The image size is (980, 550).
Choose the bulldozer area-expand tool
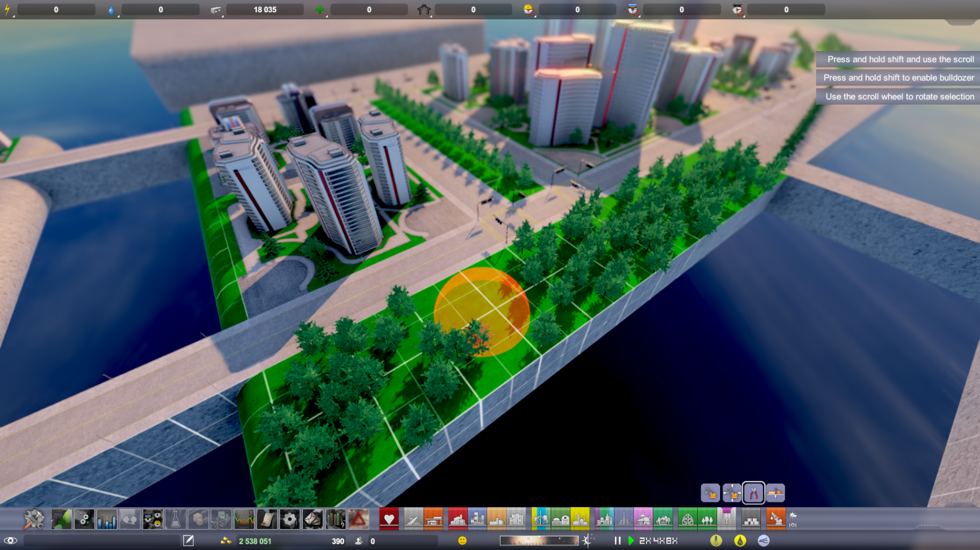pos(732,493)
